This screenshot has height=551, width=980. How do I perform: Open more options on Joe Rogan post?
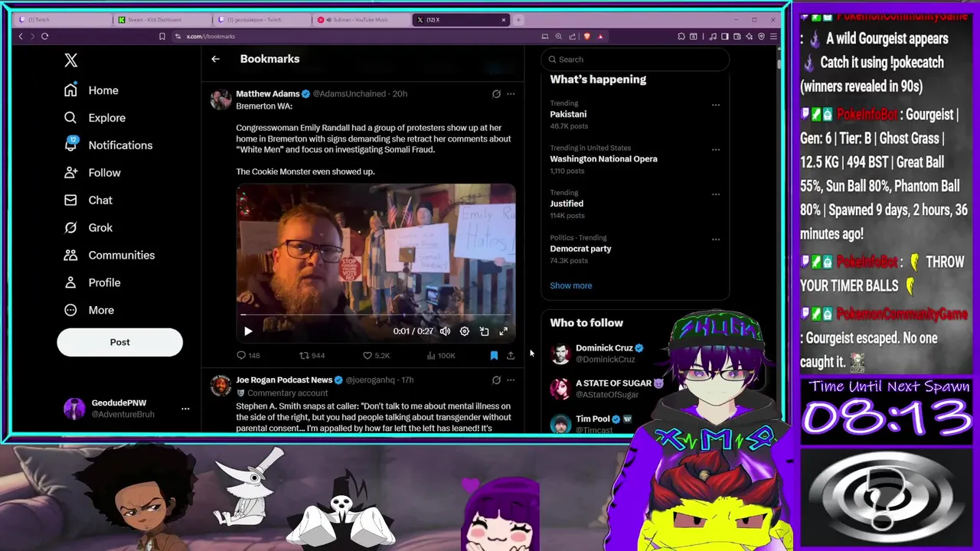coord(511,380)
